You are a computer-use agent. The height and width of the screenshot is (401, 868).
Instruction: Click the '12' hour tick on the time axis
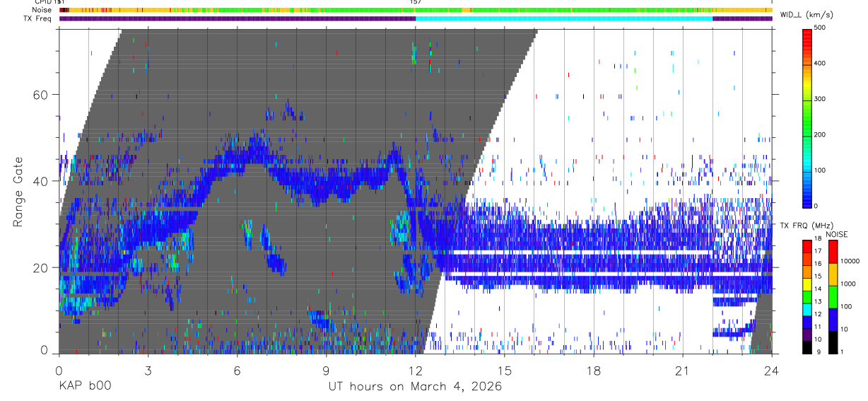coord(416,370)
